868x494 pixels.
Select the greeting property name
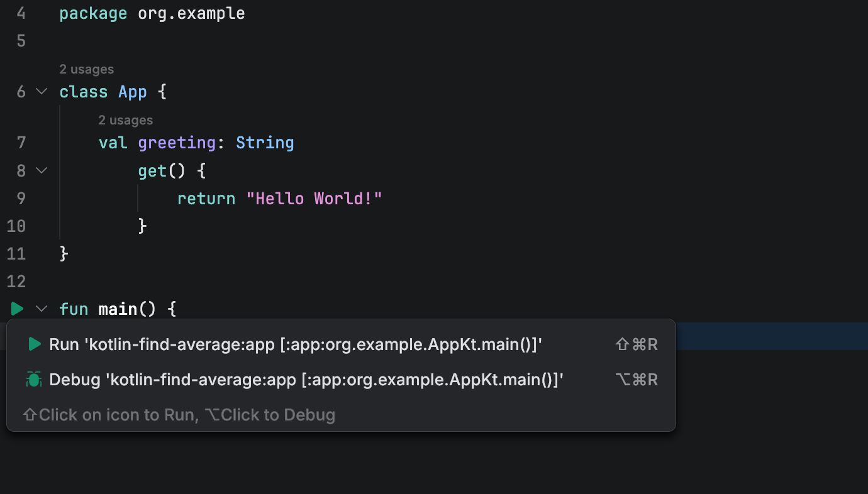177,142
